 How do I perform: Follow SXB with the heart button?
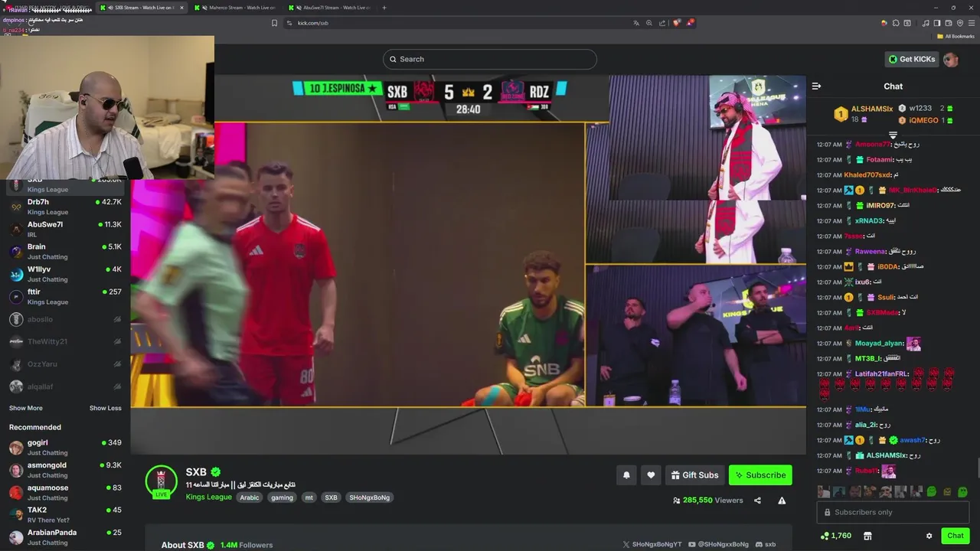pyautogui.click(x=651, y=475)
